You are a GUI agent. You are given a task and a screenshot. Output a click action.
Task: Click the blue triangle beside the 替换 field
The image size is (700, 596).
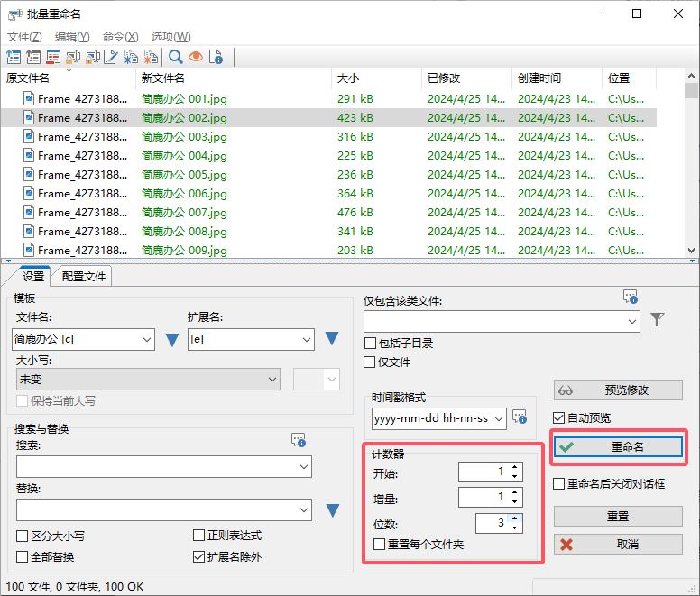tap(333, 510)
